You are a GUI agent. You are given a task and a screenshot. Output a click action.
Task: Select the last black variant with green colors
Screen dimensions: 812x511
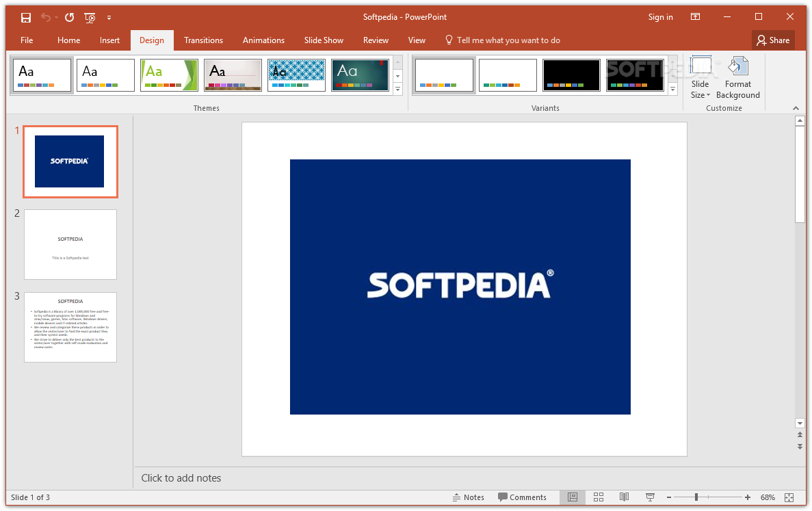(636, 75)
